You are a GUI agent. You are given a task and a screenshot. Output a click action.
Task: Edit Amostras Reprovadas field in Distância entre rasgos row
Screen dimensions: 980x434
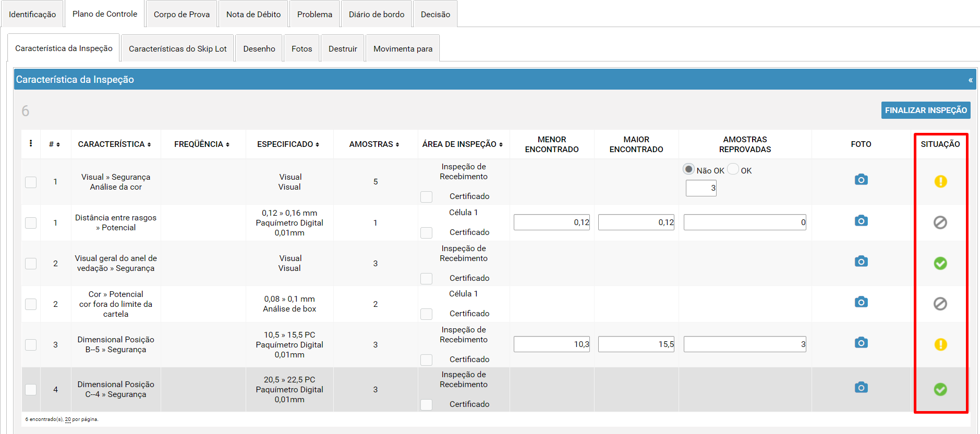click(745, 222)
